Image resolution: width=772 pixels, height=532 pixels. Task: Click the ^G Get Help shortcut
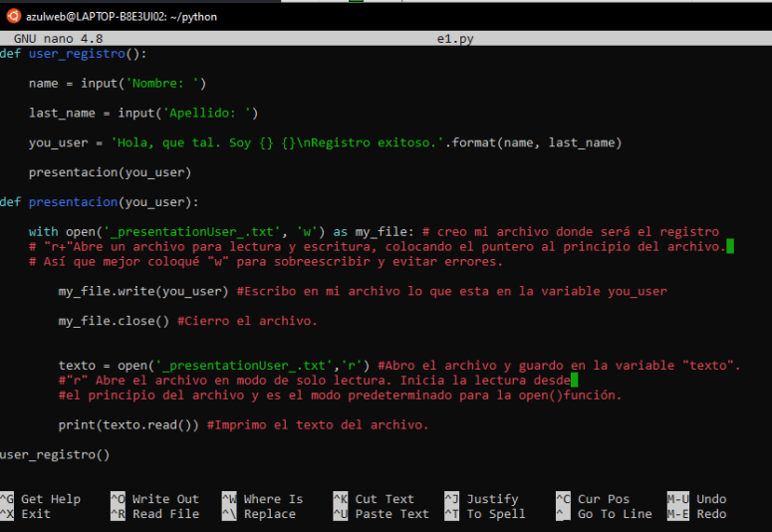point(41,499)
